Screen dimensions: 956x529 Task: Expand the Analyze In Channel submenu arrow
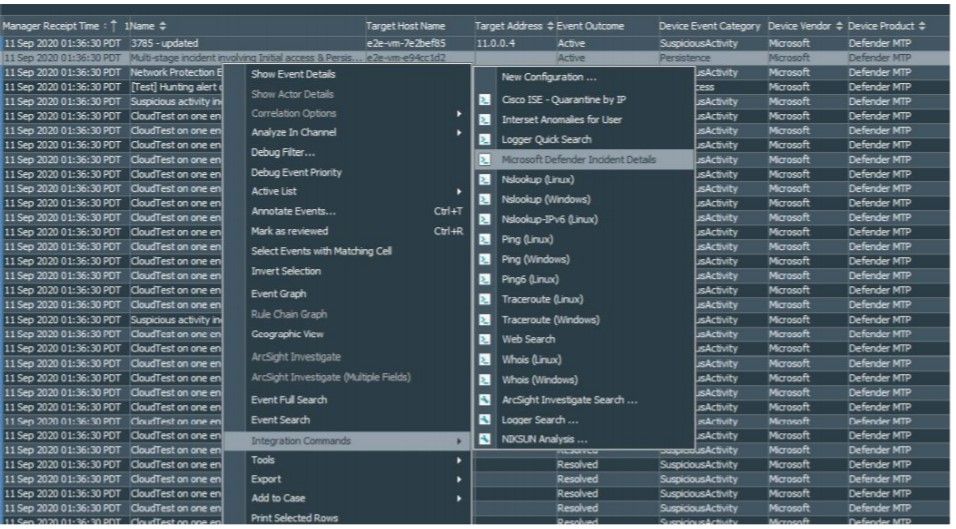(x=459, y=133)
